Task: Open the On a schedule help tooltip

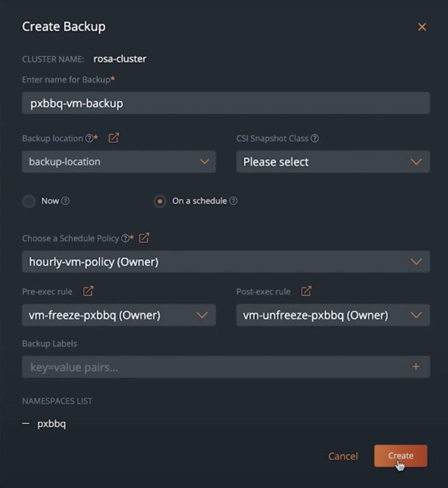Action: tap(234, 201)
